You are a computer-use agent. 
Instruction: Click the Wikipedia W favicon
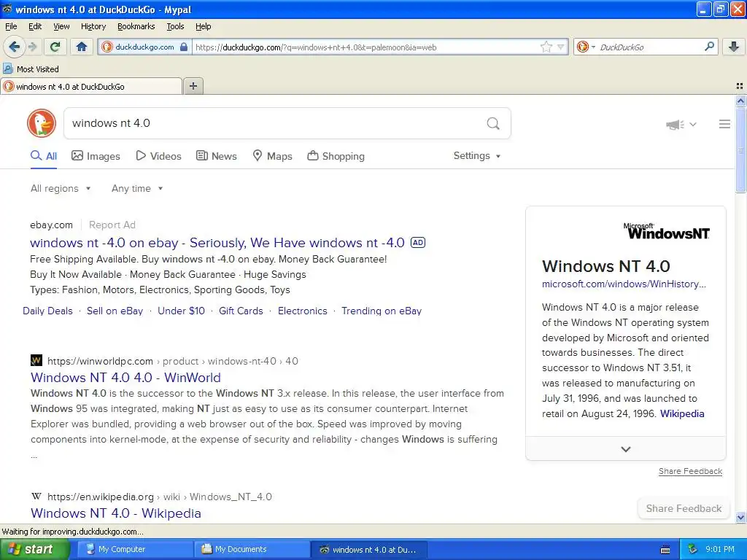(36, 496)
